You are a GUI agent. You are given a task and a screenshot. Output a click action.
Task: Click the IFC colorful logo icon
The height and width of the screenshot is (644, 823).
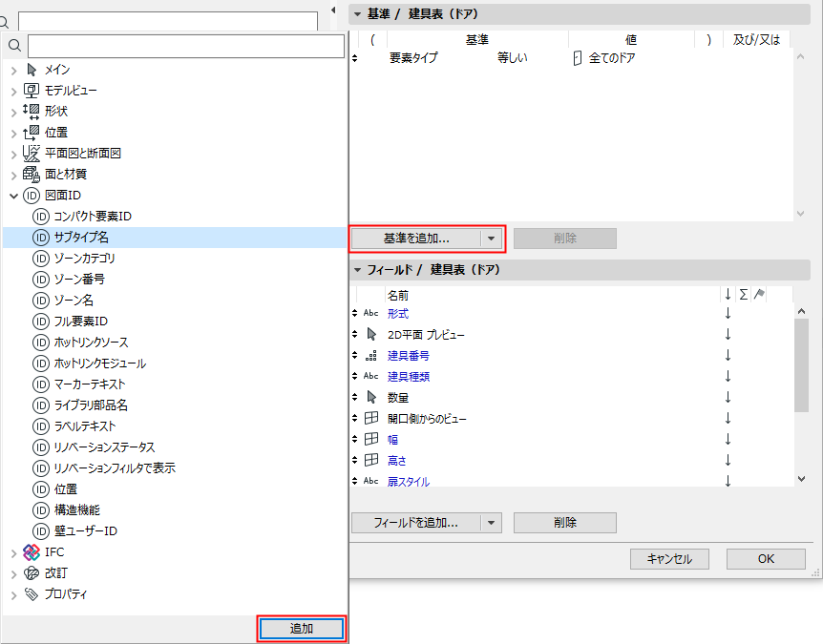pos(32,551)
